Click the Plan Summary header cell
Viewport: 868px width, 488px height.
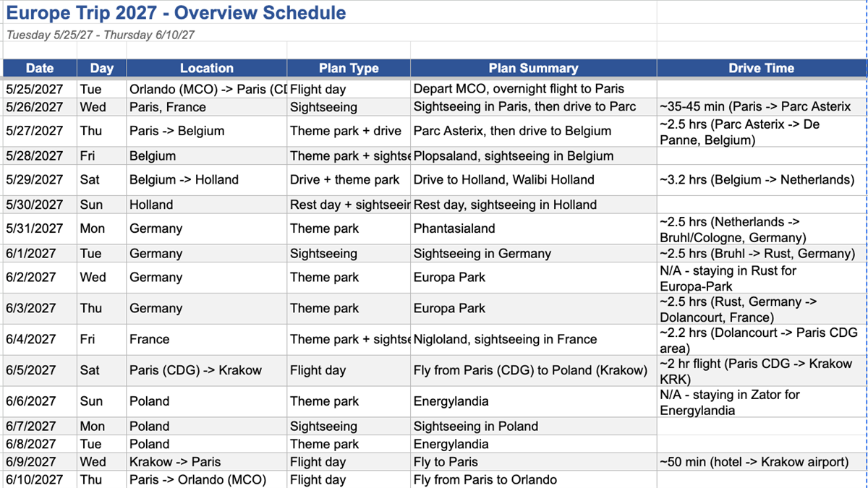(534, 68)
